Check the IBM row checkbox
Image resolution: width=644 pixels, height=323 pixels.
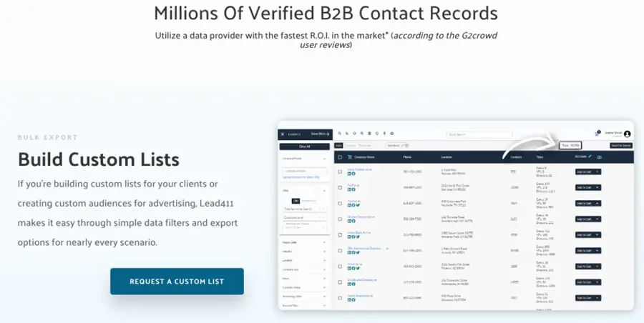(340, 251)
